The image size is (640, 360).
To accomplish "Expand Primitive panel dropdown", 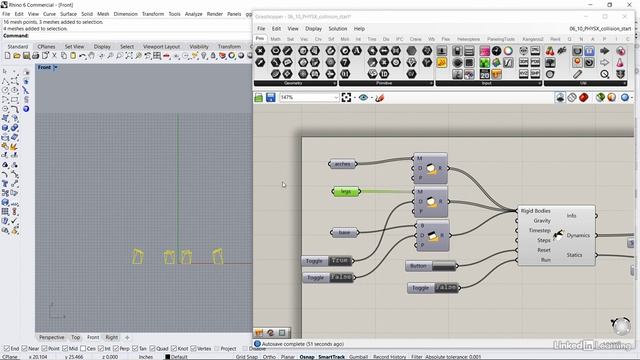I will point(431,83).
